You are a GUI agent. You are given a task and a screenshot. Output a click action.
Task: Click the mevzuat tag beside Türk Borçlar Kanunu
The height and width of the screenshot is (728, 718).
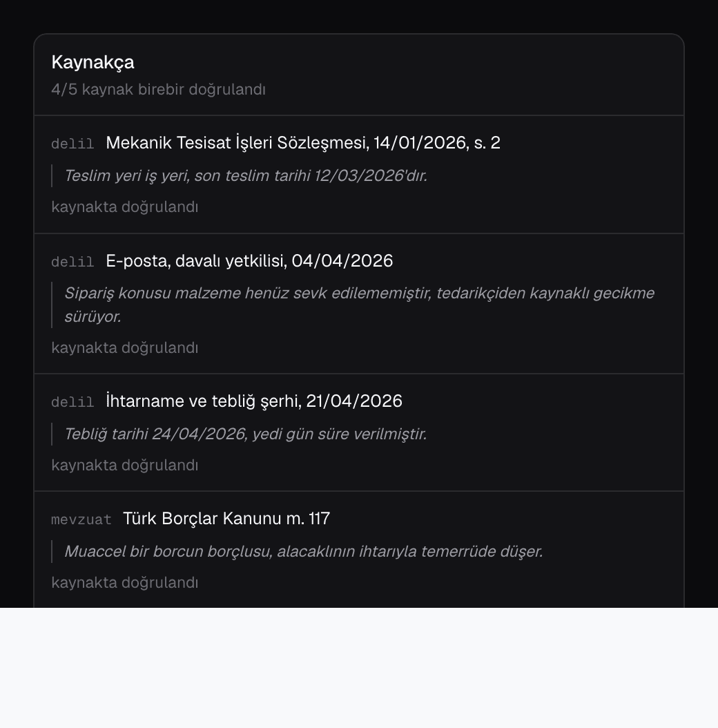coord(81,519)
